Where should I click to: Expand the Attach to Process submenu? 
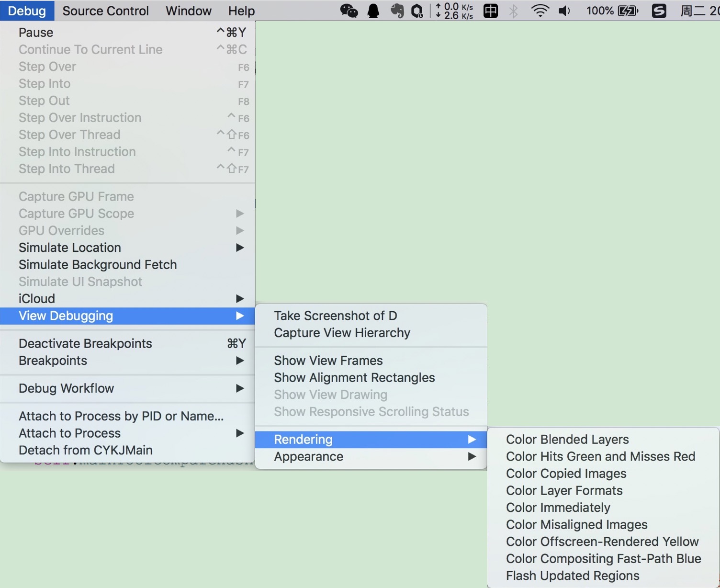click(128, 433)
